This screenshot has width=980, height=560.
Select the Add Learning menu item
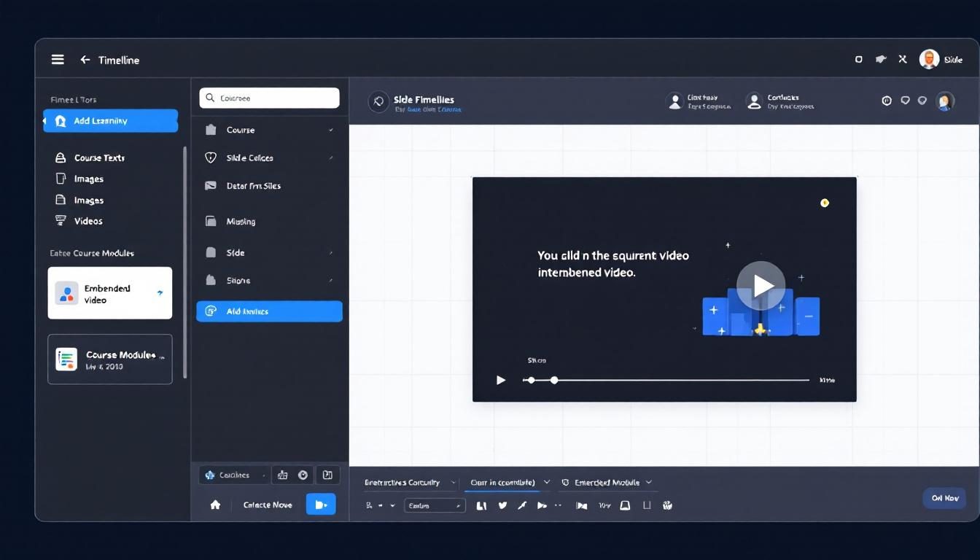(110, 121)
